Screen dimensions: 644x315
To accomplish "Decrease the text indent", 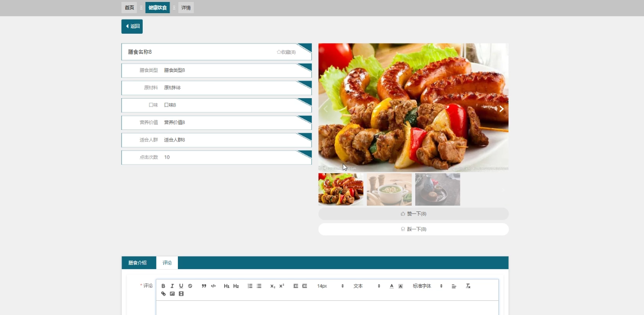I will click(x=296, y=286).
